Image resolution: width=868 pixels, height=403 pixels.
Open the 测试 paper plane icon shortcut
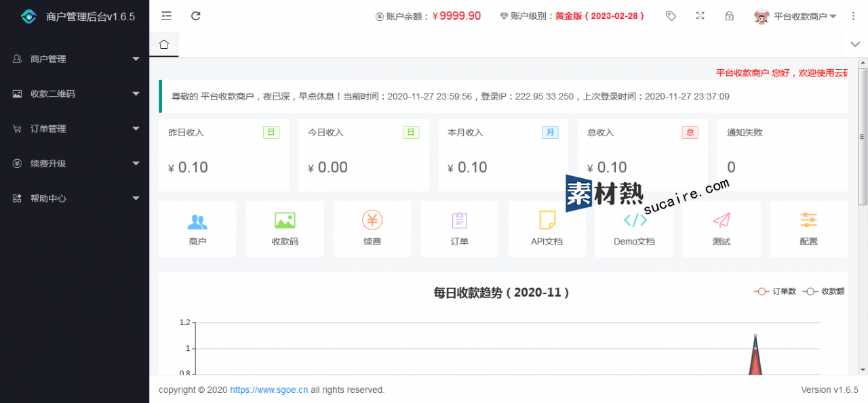pos(722,220)
